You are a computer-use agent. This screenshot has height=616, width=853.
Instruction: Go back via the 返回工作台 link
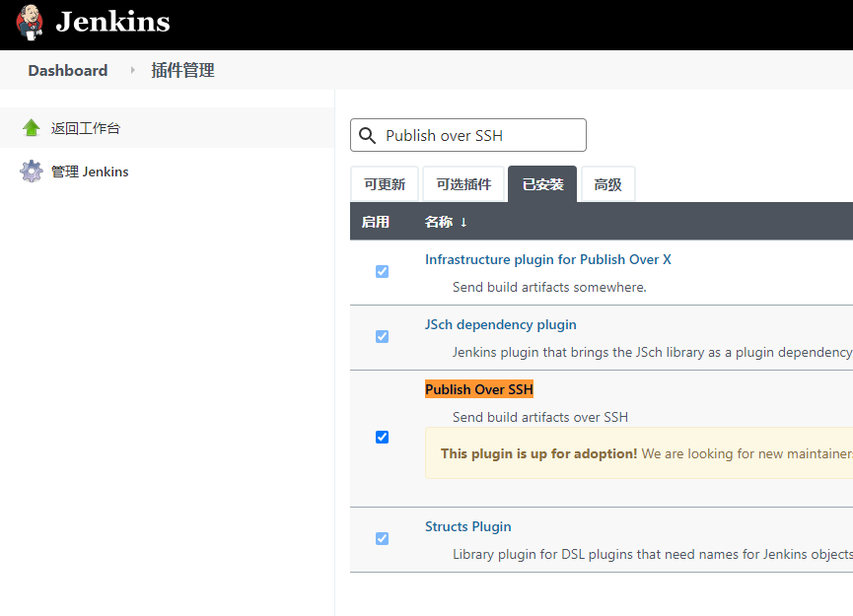pos(86,128)
